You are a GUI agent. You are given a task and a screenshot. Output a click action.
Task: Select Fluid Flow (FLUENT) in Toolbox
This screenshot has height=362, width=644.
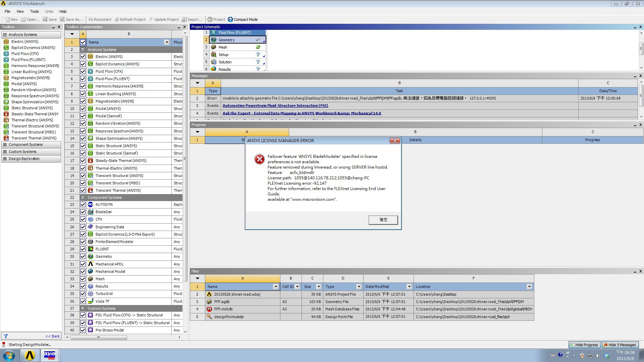[x=28, y=60]
